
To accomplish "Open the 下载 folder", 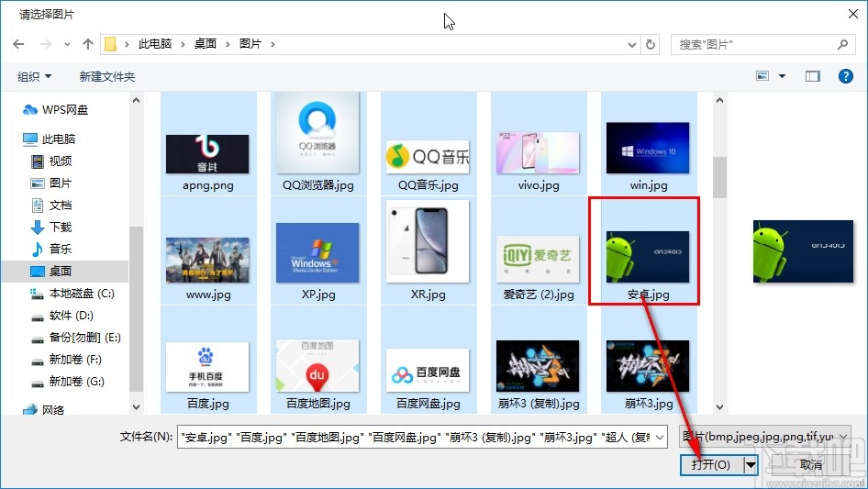I will point(51,227).
